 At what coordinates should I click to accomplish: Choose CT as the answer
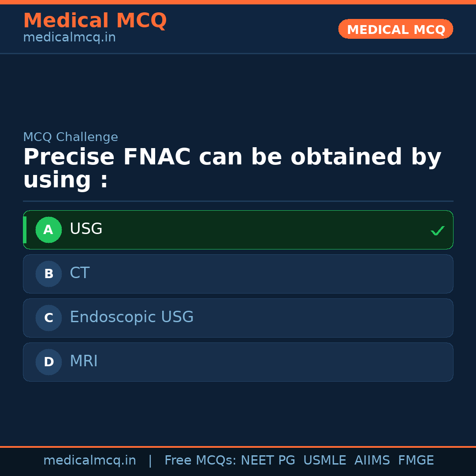(80, 273)
